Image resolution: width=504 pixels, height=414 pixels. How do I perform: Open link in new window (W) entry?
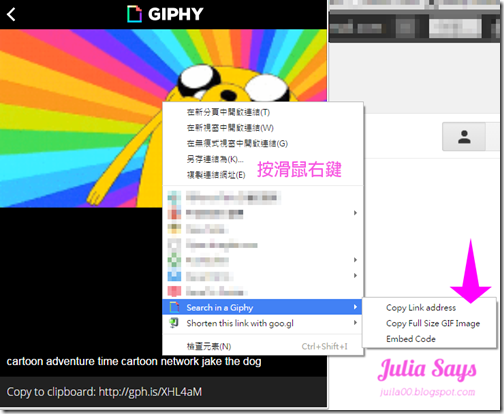coord(230,128)
